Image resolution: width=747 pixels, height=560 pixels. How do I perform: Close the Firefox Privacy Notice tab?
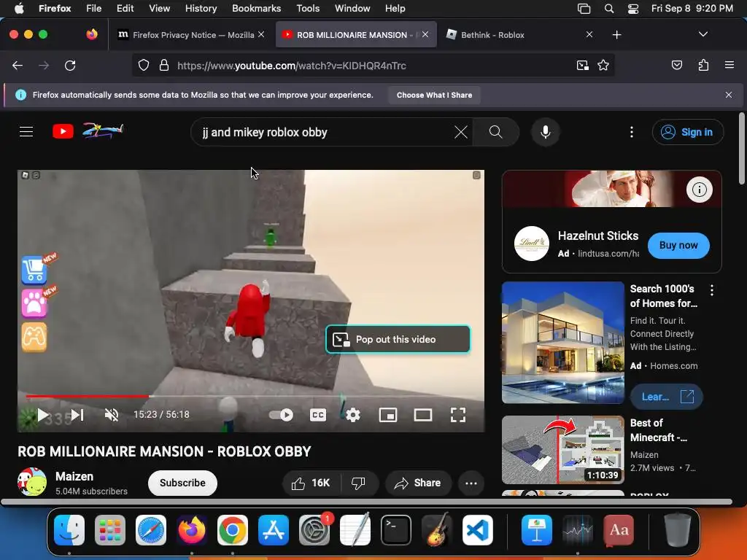coord(261,35)
